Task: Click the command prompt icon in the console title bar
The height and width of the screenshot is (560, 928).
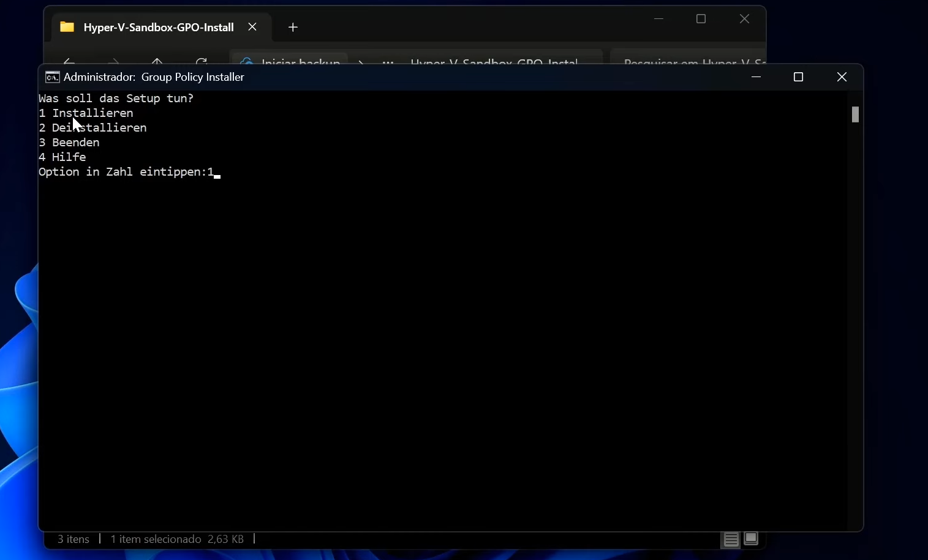Action: coord(52,77)
